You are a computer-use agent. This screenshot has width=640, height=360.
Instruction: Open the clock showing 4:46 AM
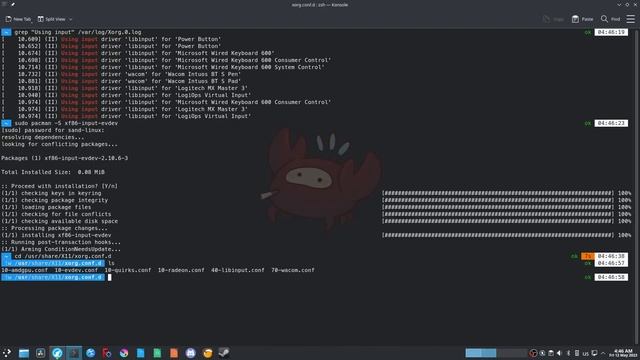623,353
